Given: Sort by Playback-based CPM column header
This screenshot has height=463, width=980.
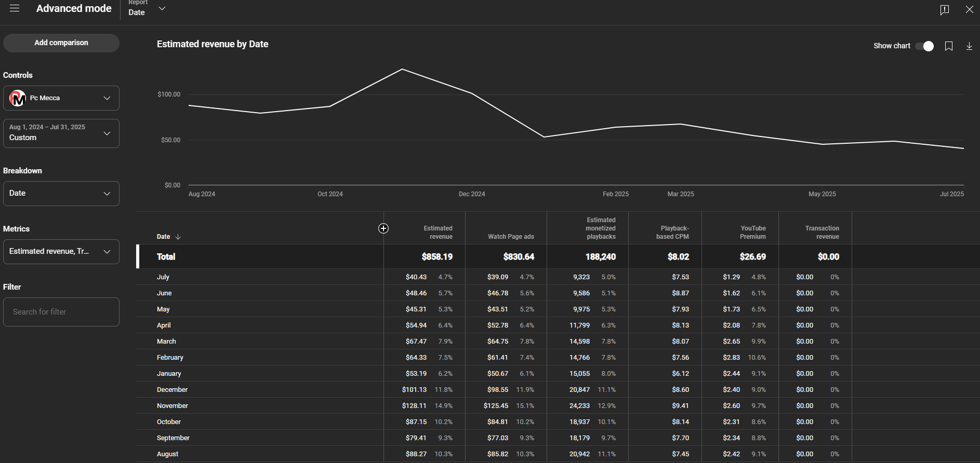Looking at the screenshot, I should (672, 233).
